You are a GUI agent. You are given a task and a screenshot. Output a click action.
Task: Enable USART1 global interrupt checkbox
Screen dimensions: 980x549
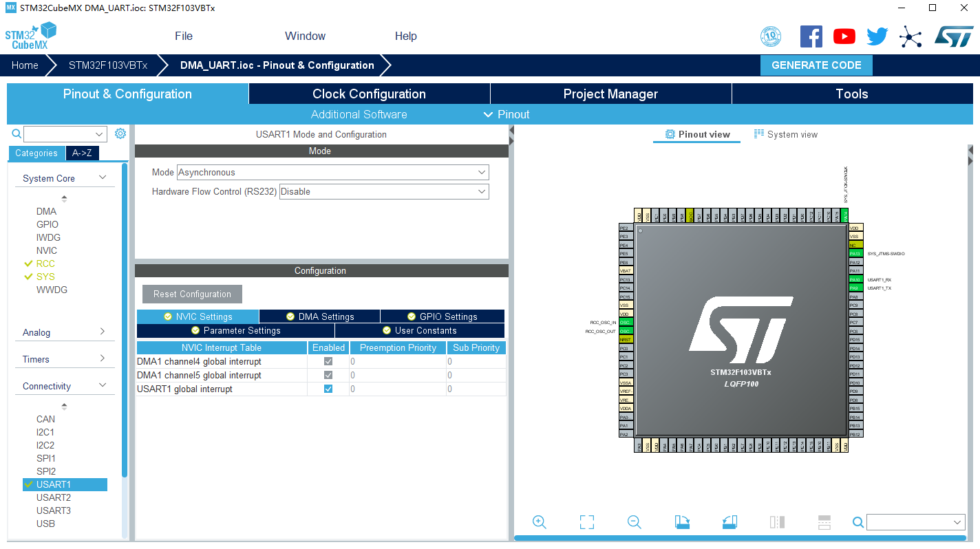[x=328, y=389]
